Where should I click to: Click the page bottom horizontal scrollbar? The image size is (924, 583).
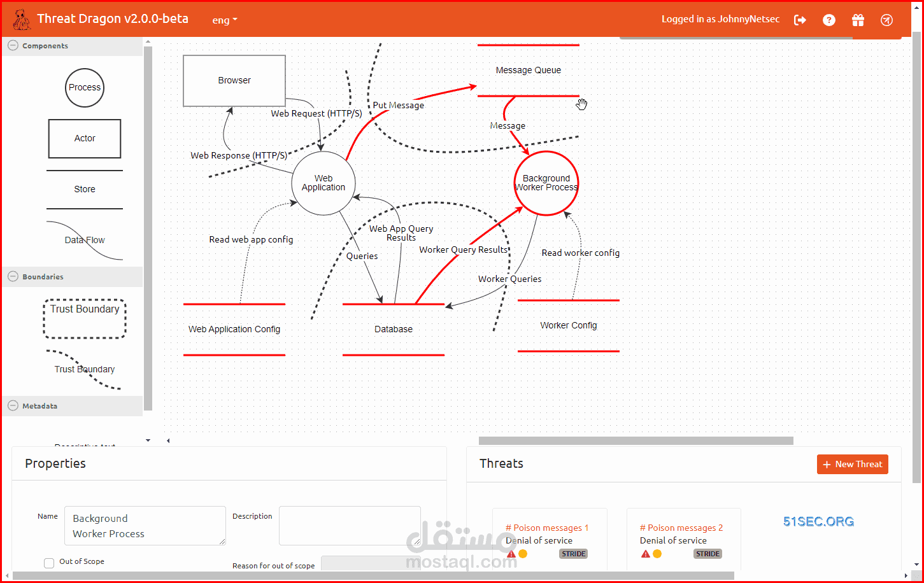373,576
